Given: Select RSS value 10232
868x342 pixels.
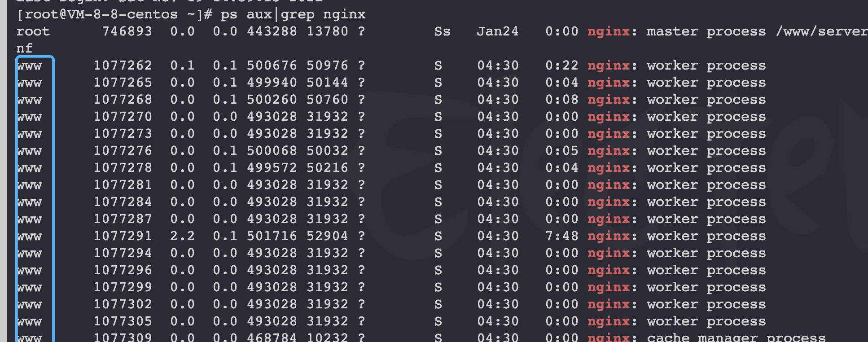Looking at the screenshot, I should pos(327,337).
